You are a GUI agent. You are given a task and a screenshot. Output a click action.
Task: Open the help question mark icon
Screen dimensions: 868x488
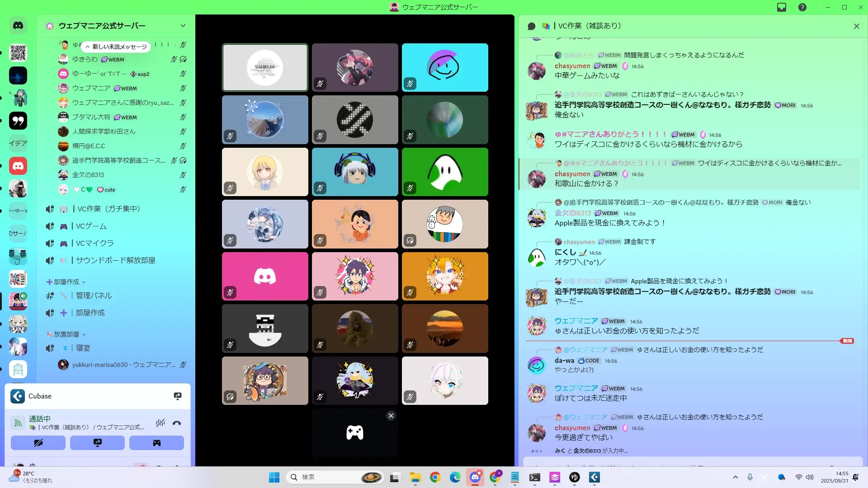click(x=802, y=7)
